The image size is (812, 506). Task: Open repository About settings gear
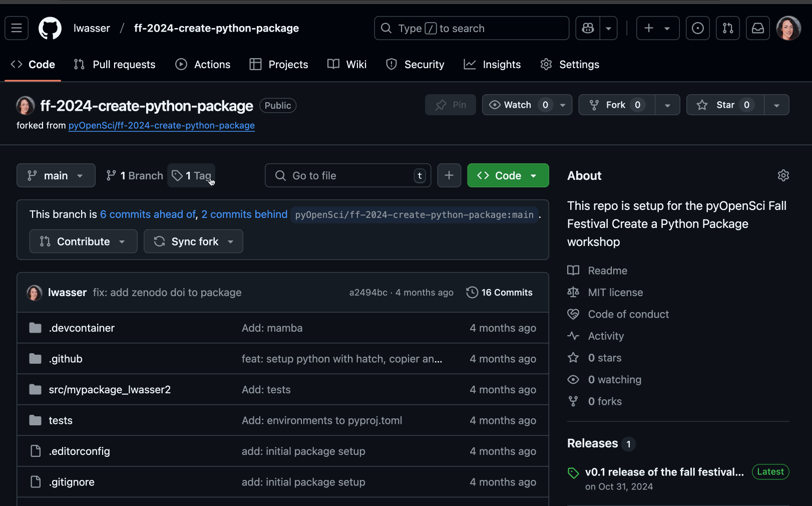point(783,175)
